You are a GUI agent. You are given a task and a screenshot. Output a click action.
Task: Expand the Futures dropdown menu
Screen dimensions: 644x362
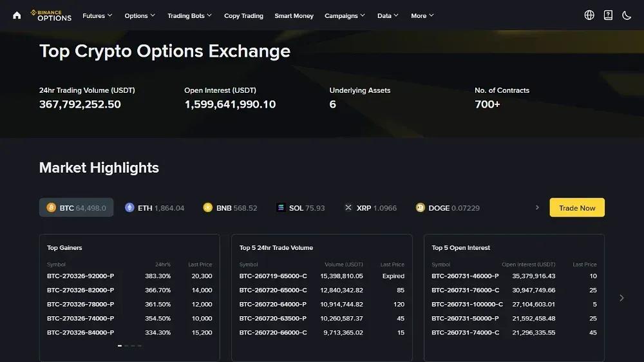[97, 15]
